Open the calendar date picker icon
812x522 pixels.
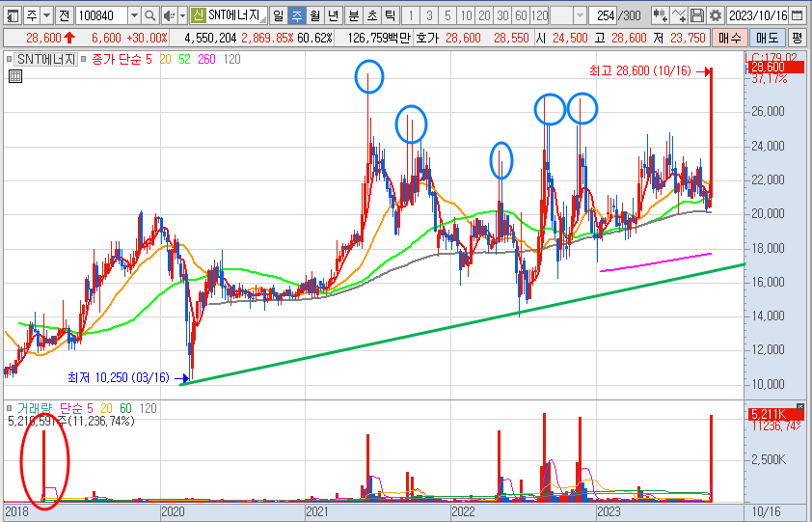797,16
